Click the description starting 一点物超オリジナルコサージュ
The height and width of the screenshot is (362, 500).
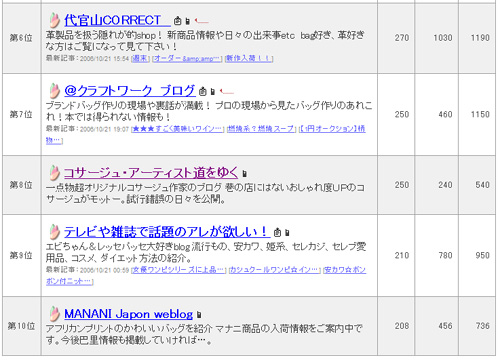(205, 193)
